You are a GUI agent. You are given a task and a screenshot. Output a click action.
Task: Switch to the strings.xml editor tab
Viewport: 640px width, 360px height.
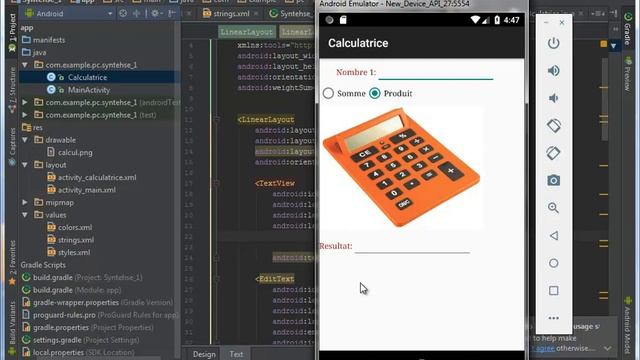click(231, 13)
